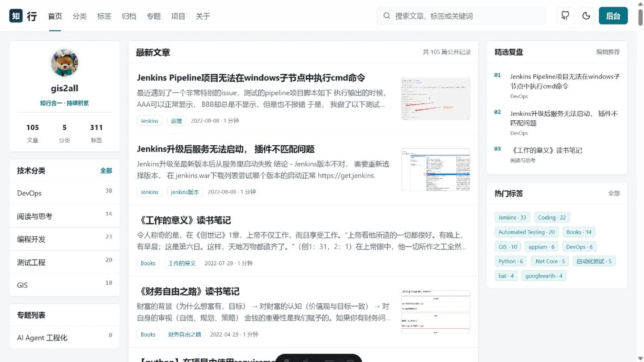Open the 专题 navigation item
This screenshot has height=362, width=644.
pyautogui.click(x=153, y=16)
